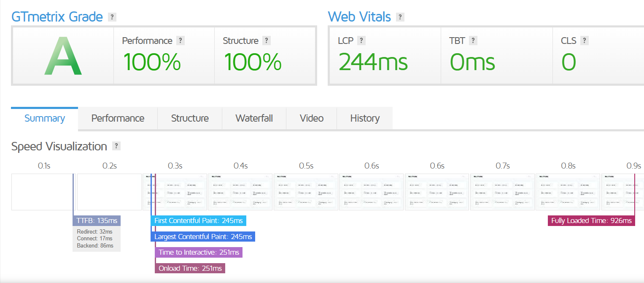Click the Onload Time: 251ms label
644x283 pixels.
click(190, 268)
